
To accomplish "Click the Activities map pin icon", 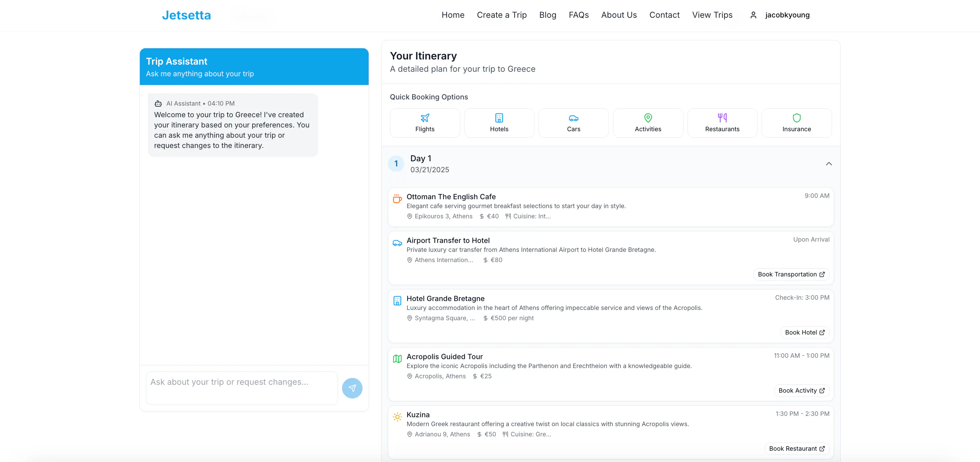I will 648,118.
